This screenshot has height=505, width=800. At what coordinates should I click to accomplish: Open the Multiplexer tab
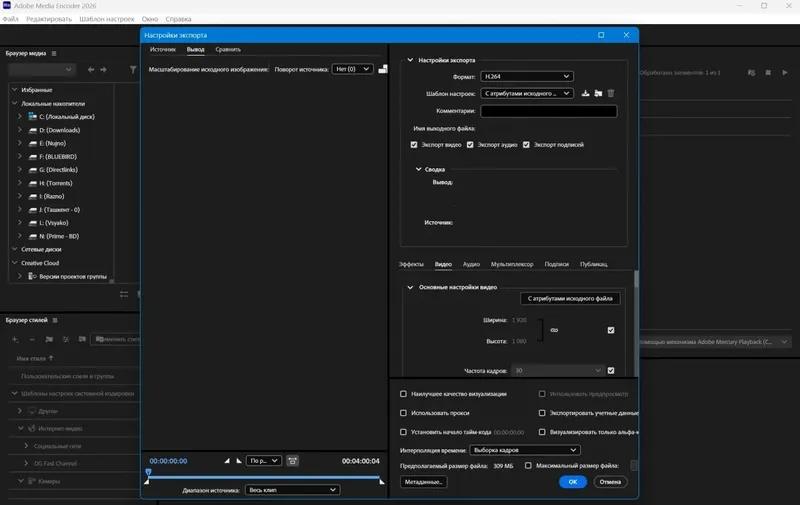tap(512, 264)
